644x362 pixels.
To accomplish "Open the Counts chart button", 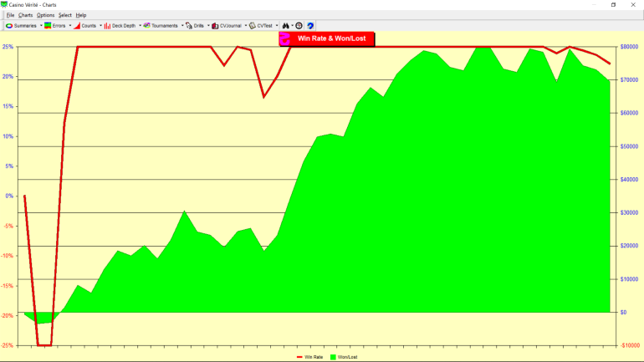I will point(77,26).
